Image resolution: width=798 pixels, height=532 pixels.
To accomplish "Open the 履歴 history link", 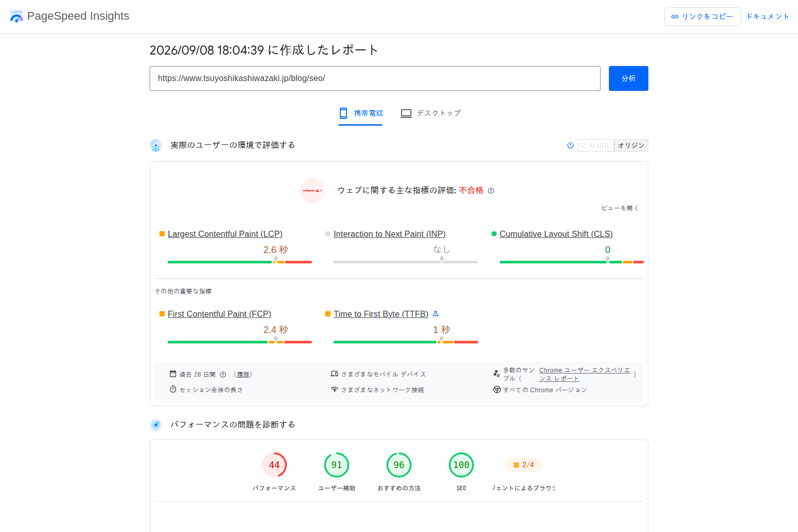I will 243,375.
